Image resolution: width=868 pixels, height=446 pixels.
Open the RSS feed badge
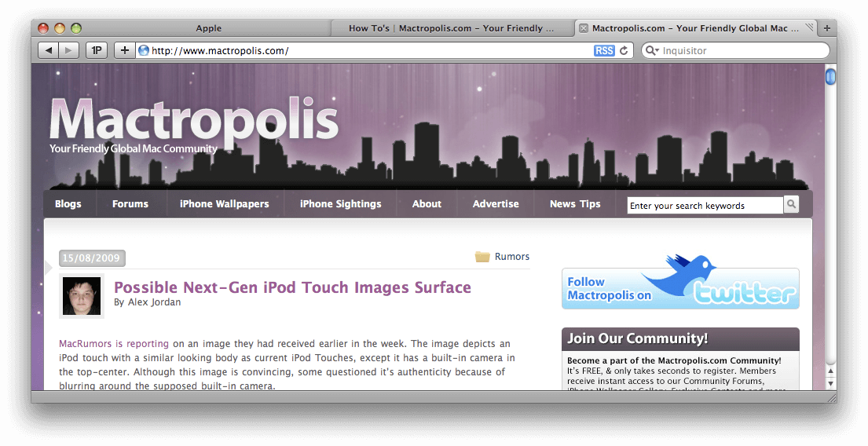(x=604, y=50)
